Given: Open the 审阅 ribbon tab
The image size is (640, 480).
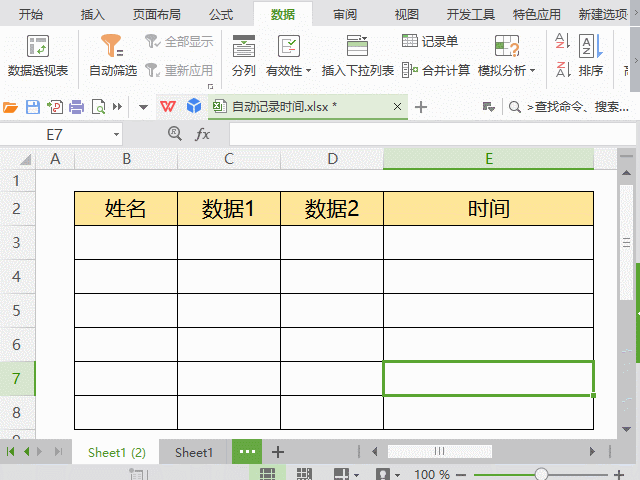Looking at the screenshot, I should click(345, 14).
